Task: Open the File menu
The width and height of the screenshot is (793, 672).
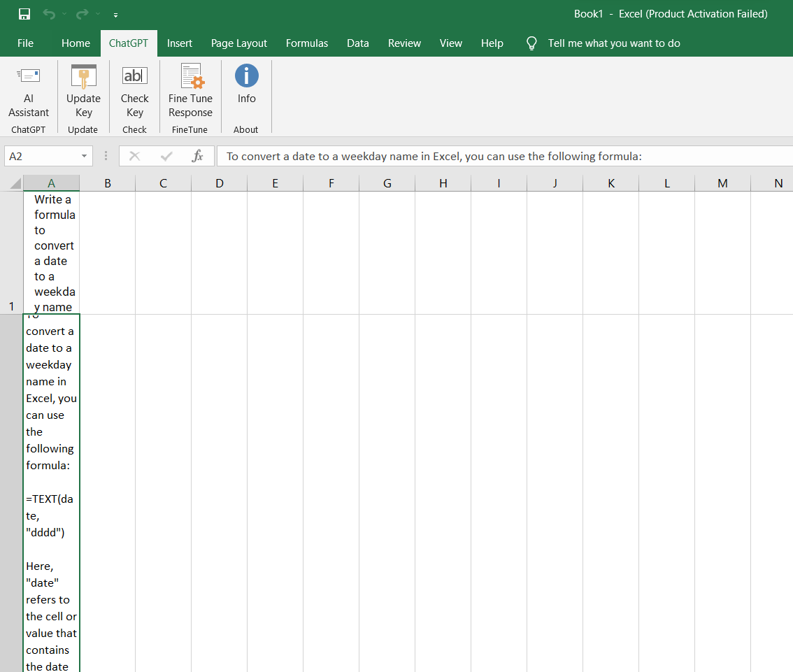Action: tap(25, 43)
